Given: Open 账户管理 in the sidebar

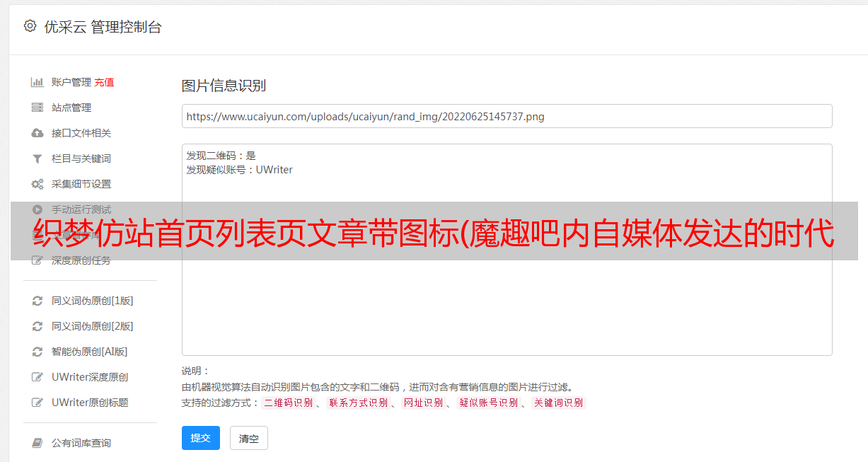Looking at the screenshot, I should point(71,82).
